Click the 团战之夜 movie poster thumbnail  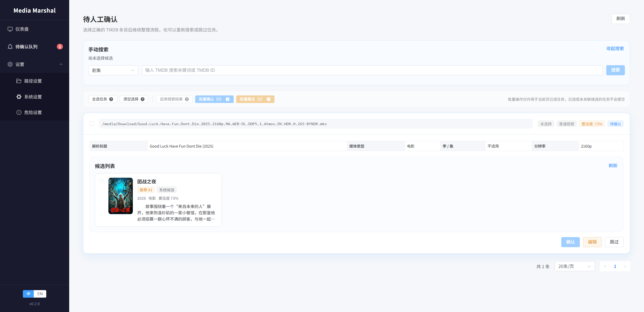120,196
